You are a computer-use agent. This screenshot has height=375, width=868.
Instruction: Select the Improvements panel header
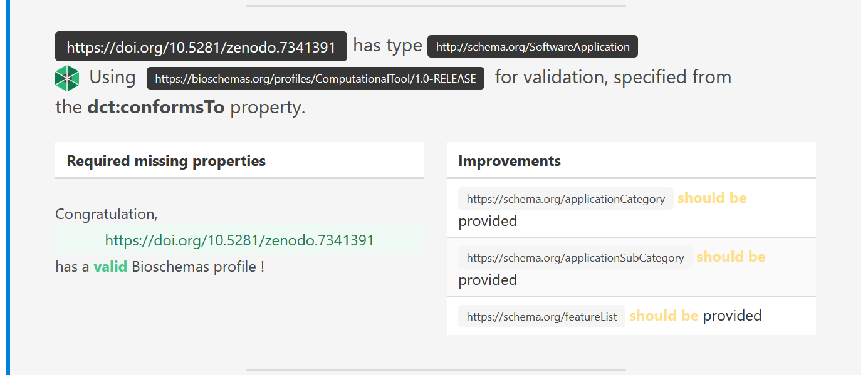click(x=510, y=161)
